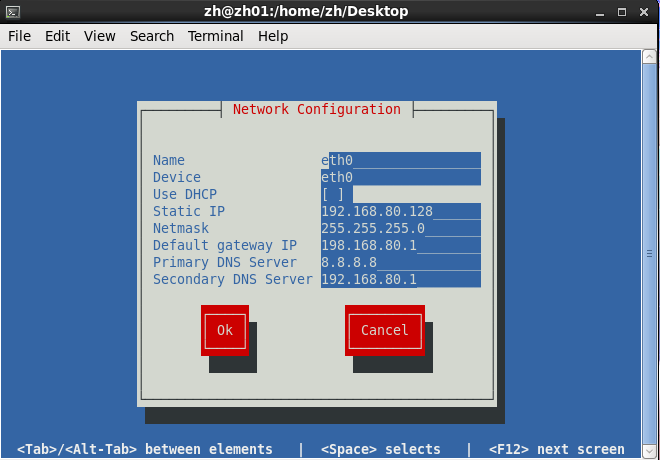This screenshot has height=460, width=660.
Task: Open the Terminal menu
Action: pyautogui.click(x=216, y=36)
